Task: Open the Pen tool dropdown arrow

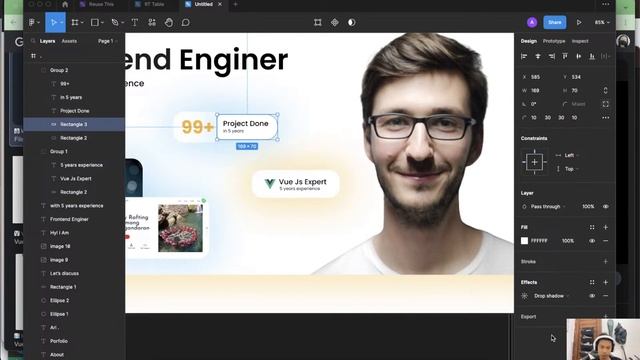Action: [122, 22]
